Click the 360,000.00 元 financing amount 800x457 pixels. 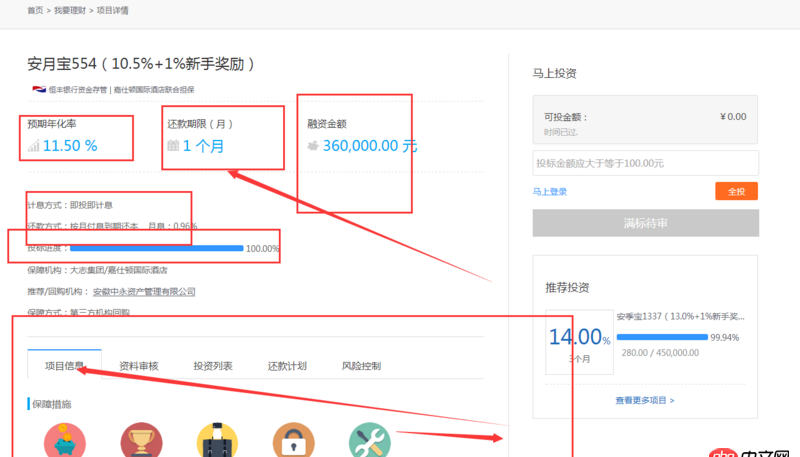point(370,146)
